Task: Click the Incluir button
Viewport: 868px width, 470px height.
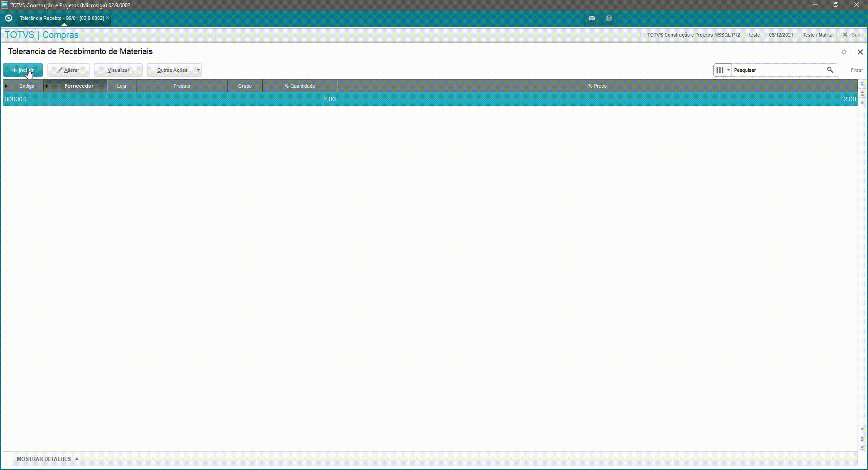Action: coord(23,70)
